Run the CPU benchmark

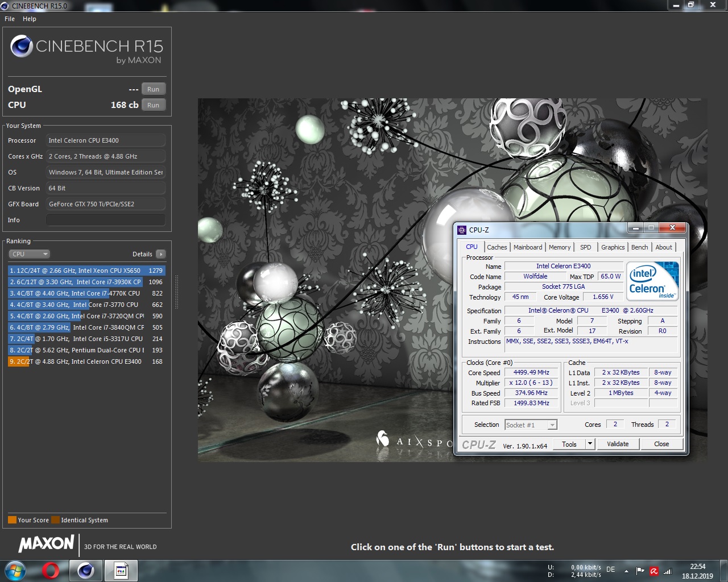(x=154, y=105)
